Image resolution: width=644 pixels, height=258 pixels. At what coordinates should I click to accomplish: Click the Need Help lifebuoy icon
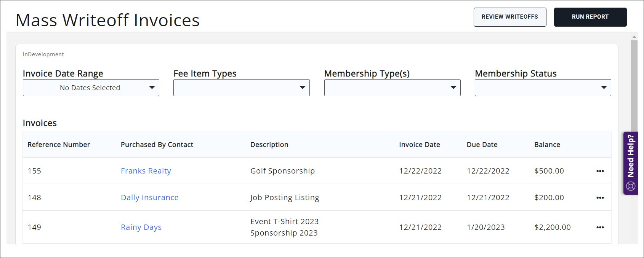point(631,186)
